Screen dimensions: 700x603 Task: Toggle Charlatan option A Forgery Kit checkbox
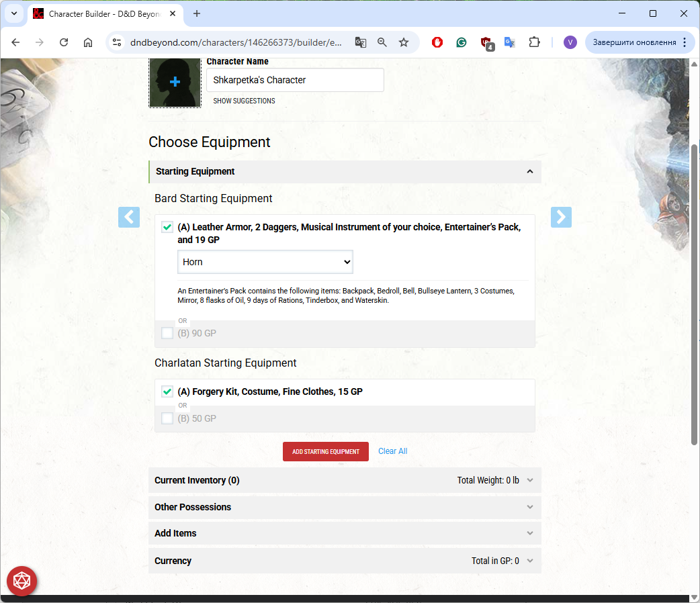[167, 391]
